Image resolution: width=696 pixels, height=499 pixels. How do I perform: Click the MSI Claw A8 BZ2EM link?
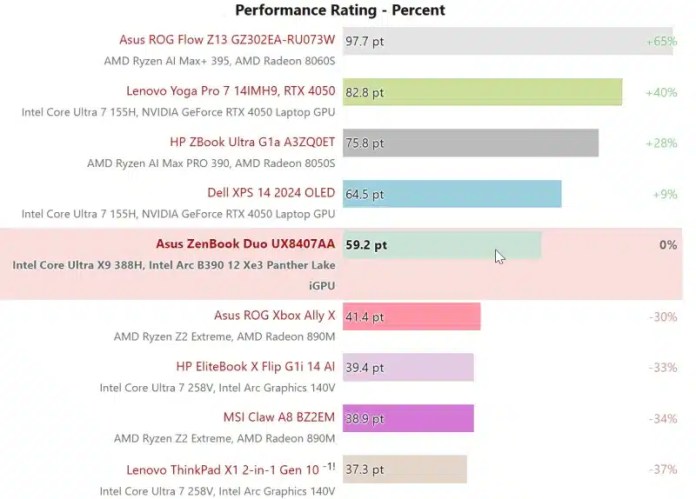pos(279,417)
